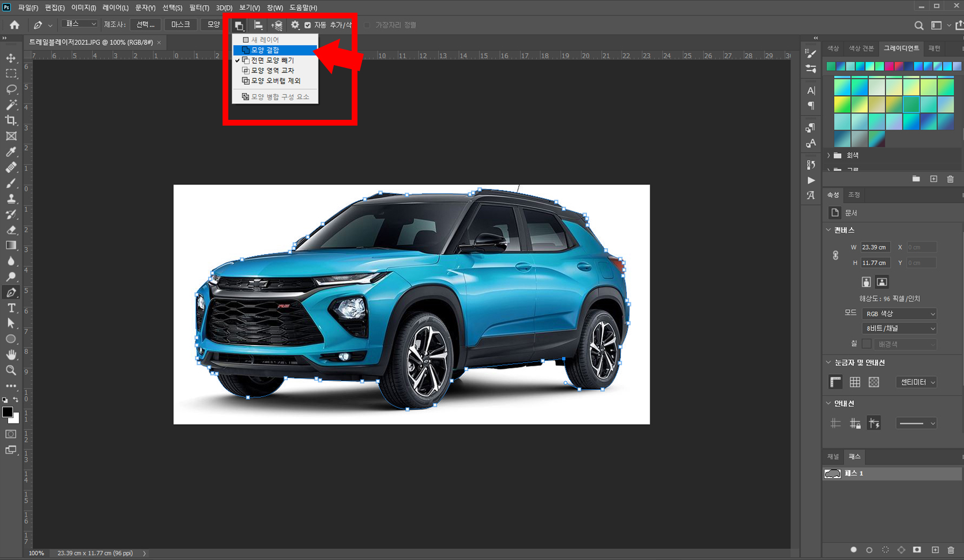
Task: Select the Frame tool
Action: click(11, 136)
